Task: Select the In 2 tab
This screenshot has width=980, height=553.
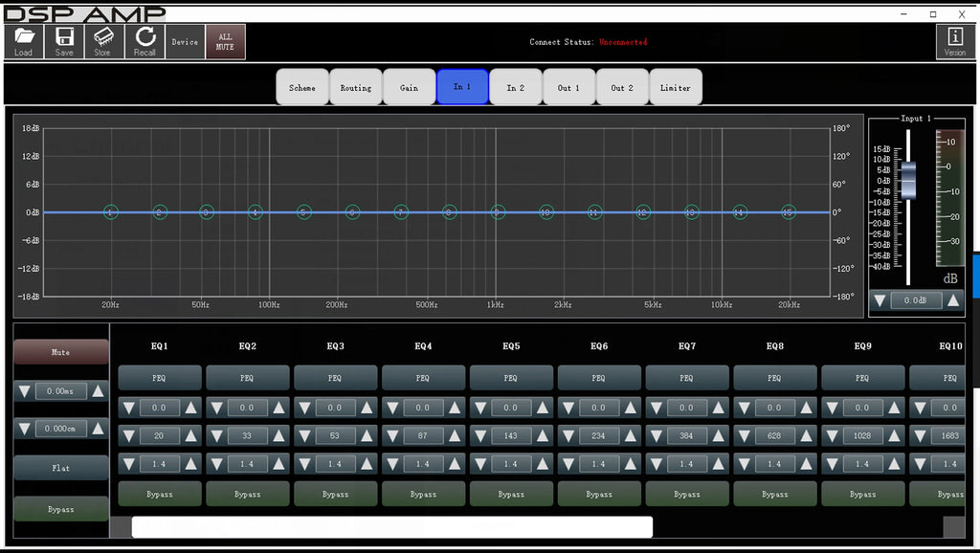Action: tap(516, 87)
